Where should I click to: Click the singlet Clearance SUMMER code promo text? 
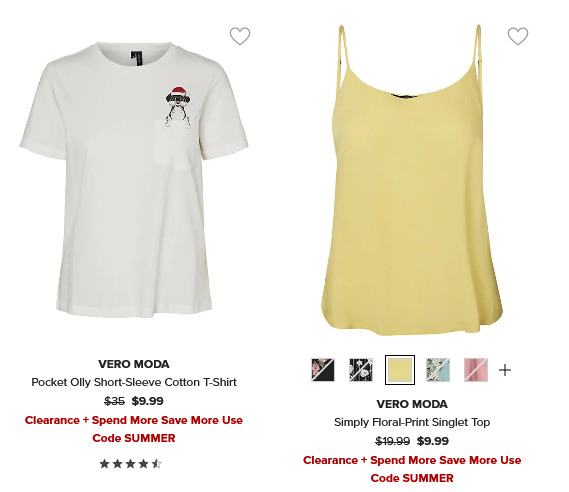[412, 469]
